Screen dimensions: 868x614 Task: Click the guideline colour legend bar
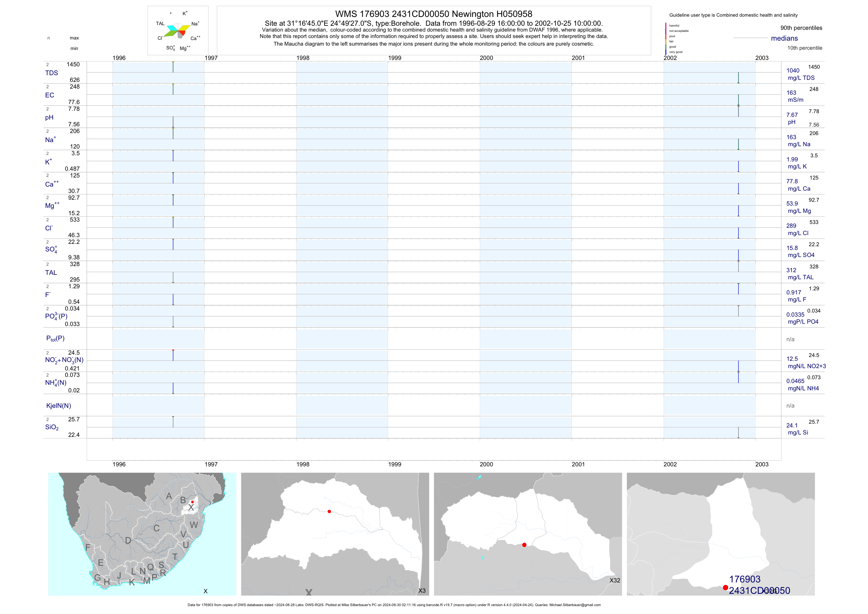pos(666,39)
